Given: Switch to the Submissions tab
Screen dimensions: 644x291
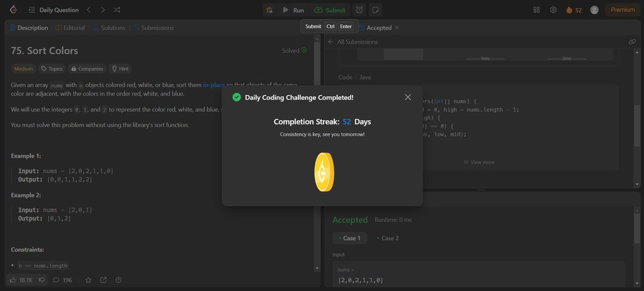Looking at the screenshot, I should (153, 28).
